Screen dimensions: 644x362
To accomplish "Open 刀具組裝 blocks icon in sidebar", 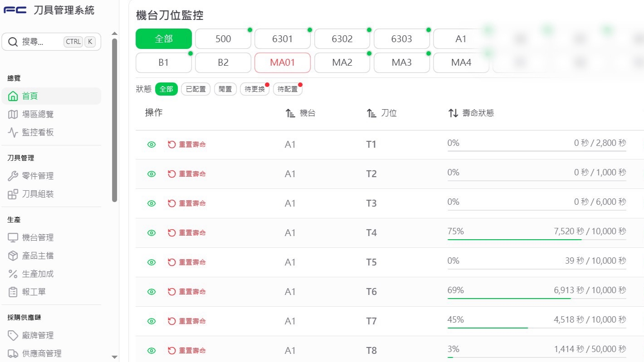I will [13, 194].
